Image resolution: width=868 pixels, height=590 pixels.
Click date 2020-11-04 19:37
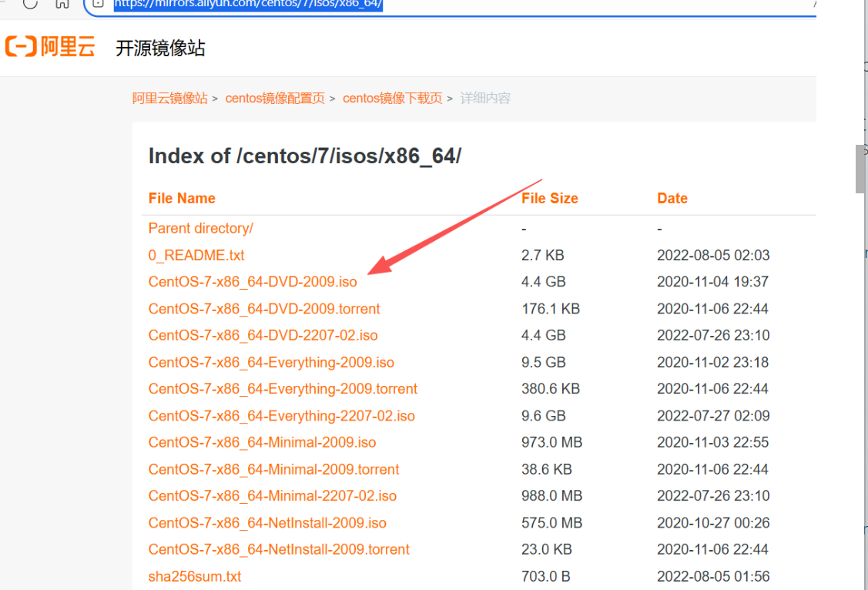(712, 282)
